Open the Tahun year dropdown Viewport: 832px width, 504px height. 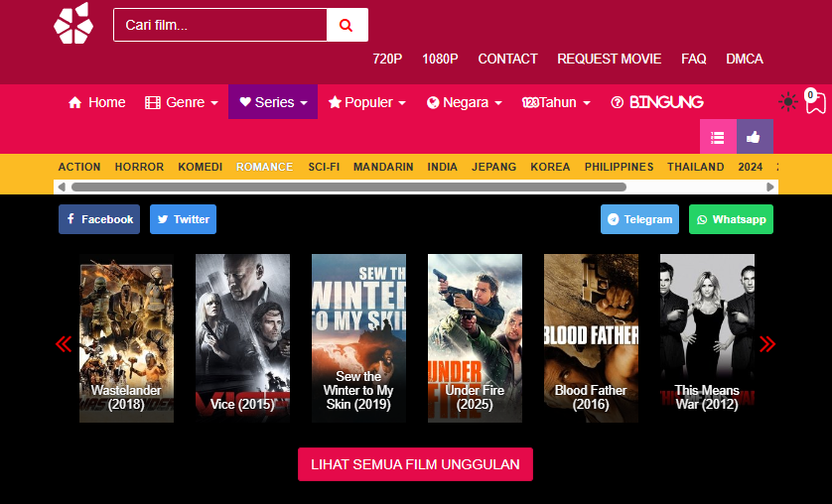tap(556, 102)
